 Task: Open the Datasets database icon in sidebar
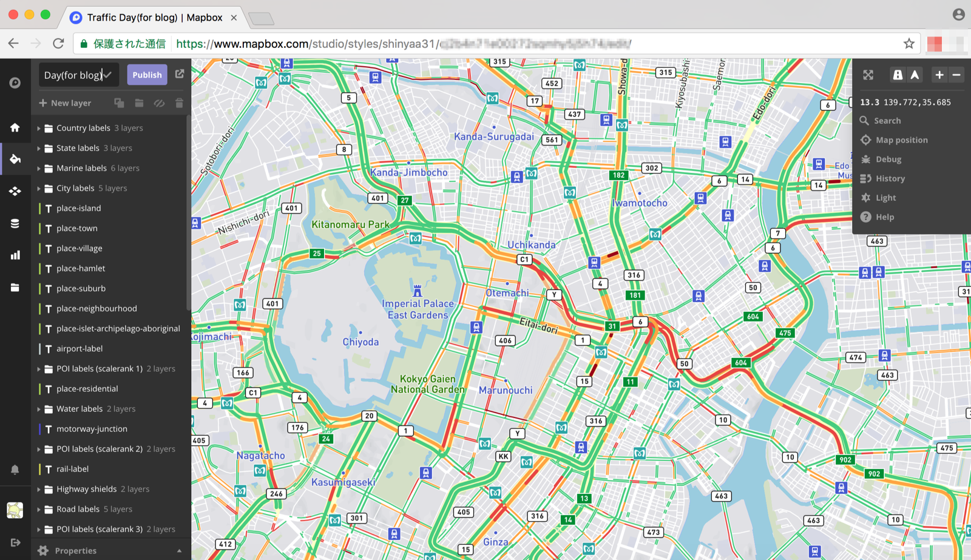15,223
